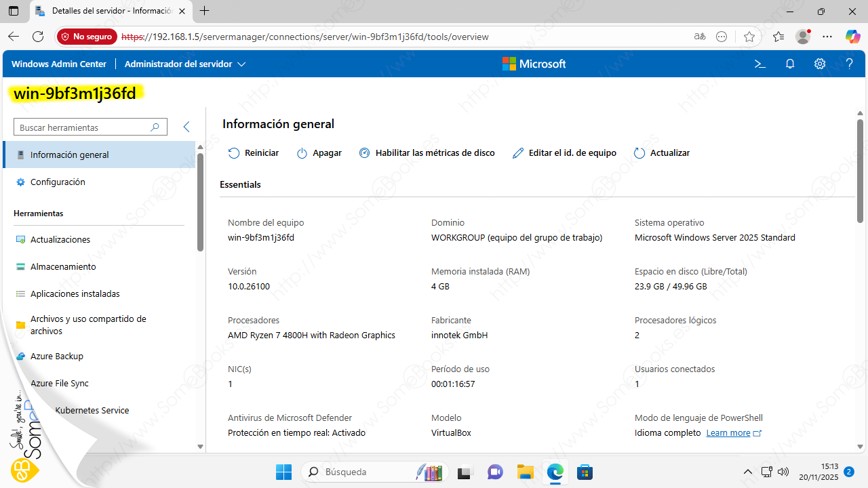
Task: Open Learn more link for PowerShell
Action: pyautogui.click(x=728, y=432)
